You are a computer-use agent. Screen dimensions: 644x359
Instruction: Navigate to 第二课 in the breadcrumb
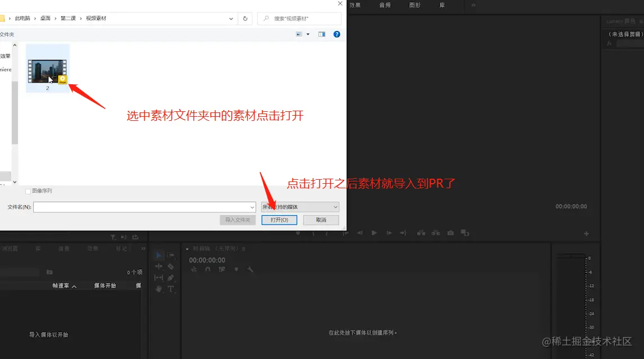(68, 19)
